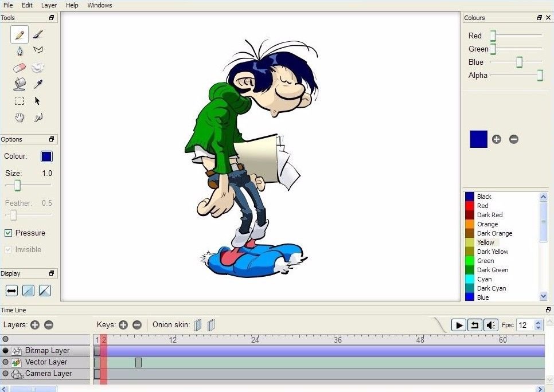Add a new layer with the plus button
This screenshot has height=392, width=554.
coord(35,325)
